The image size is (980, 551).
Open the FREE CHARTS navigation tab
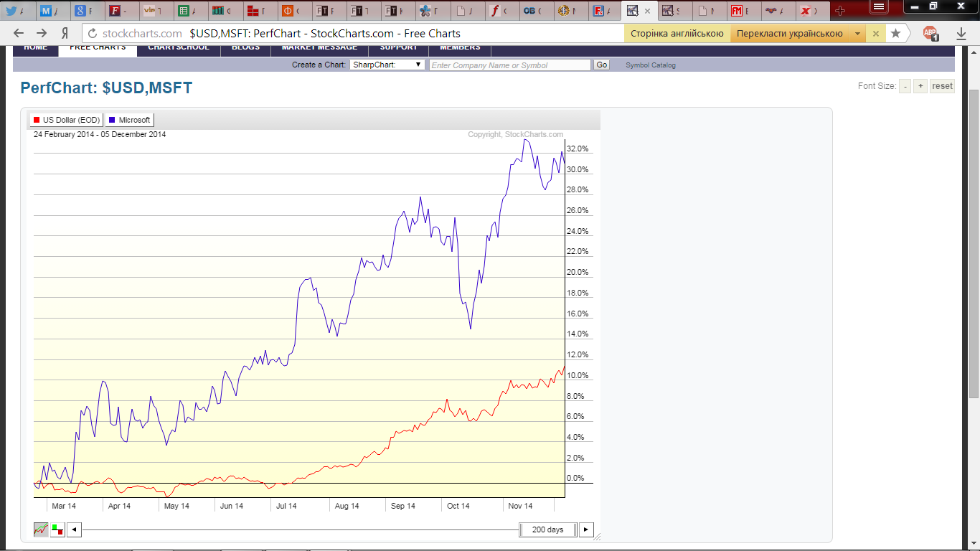(98, 48)
